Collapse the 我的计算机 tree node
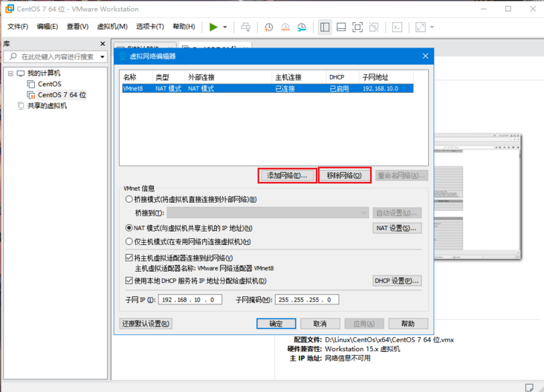The height and width of the screenshot is (392, 544). pyautogui.click(x=10, y=73)
